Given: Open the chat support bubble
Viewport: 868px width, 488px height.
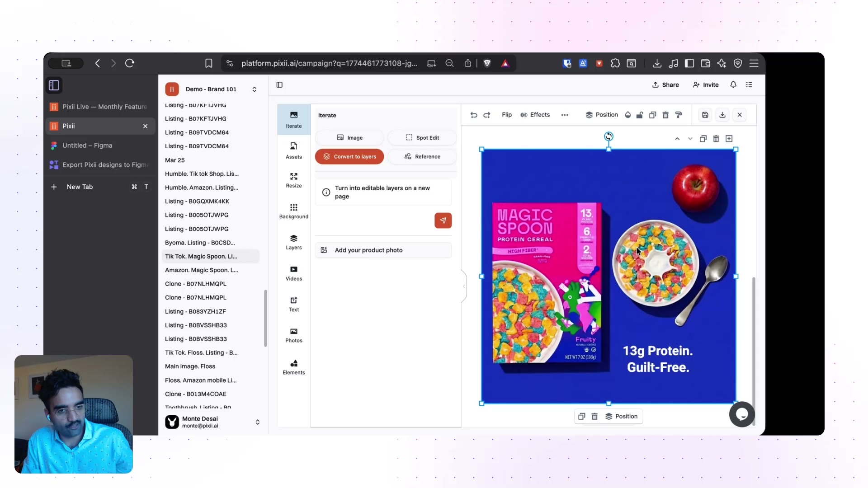Looking at the screenshot, I should [x=742, y=414].
